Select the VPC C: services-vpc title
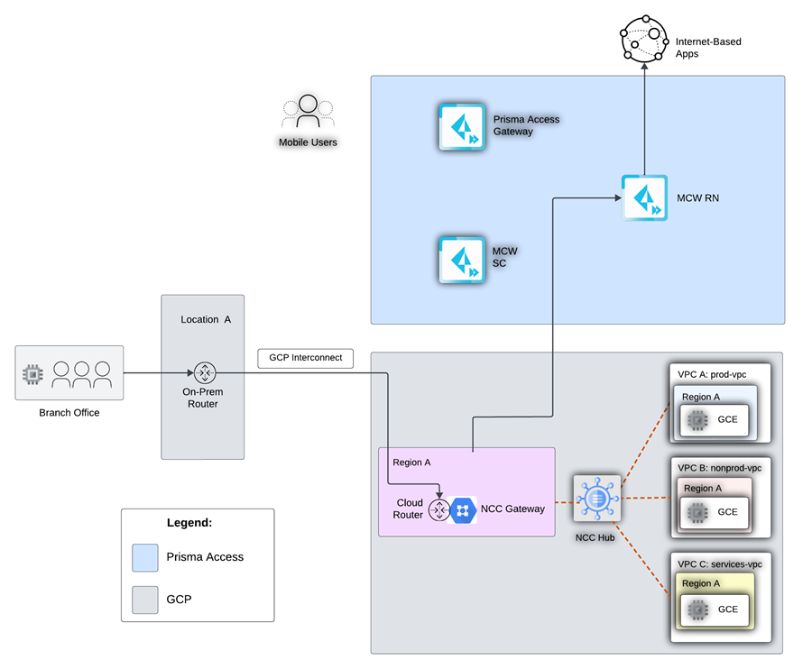Image resolution: width=812 pixels, height=669 pixels. 720,564
